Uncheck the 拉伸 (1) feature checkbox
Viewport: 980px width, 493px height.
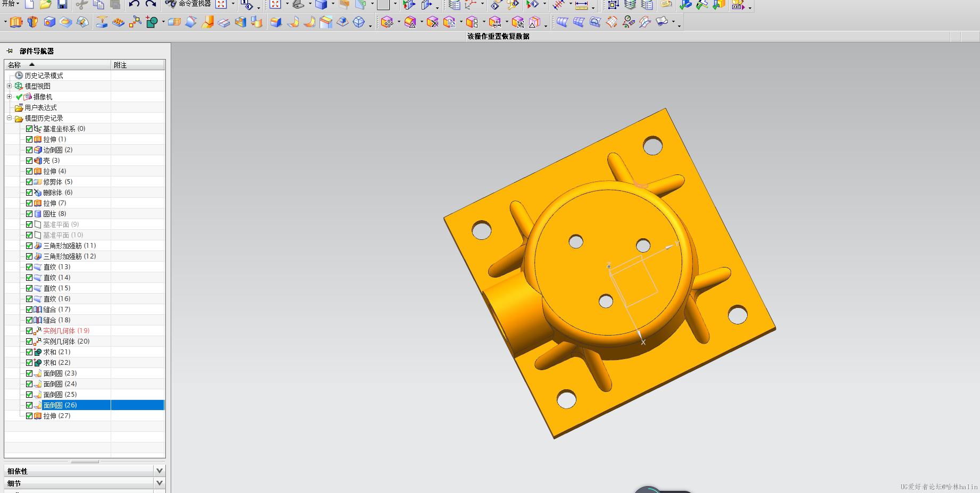pyautogui.click(x=29, y=139)
